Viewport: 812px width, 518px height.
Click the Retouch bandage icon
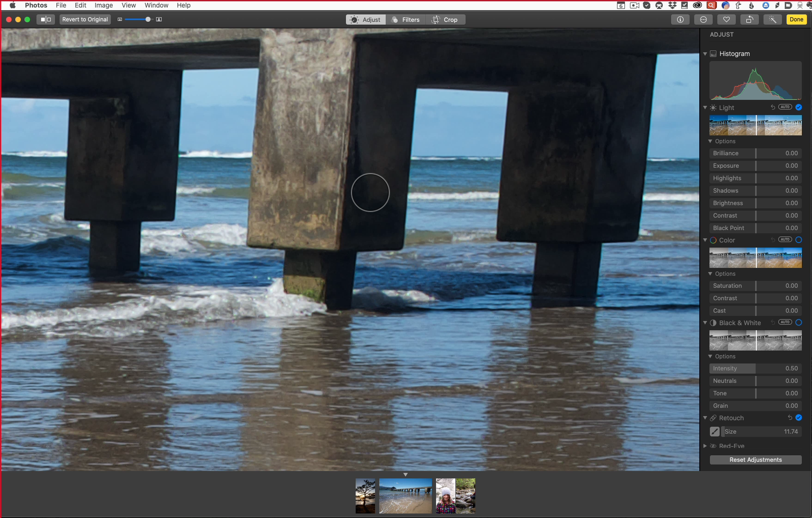(x=714, y=418)
